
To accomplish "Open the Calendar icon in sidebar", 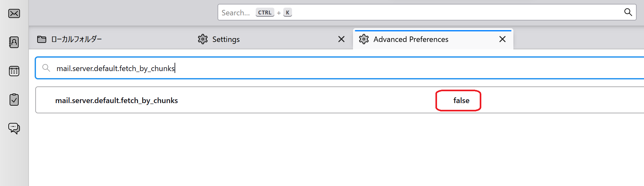I will [x=14, y=71].
